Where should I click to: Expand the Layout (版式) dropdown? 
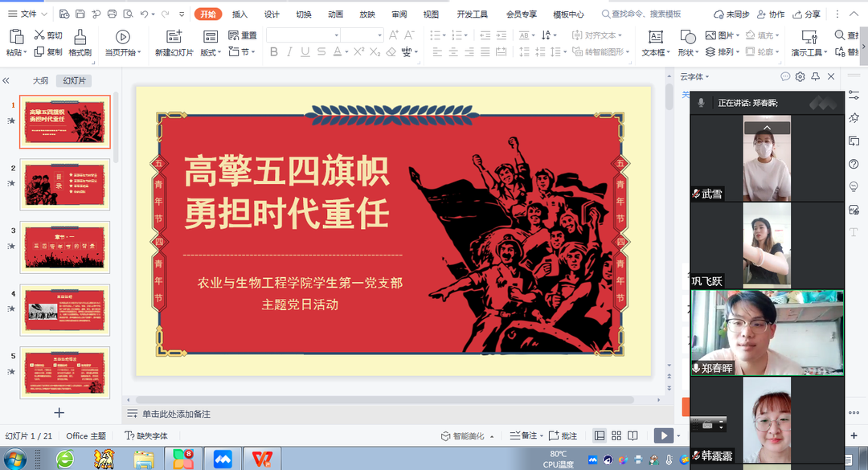211,52
